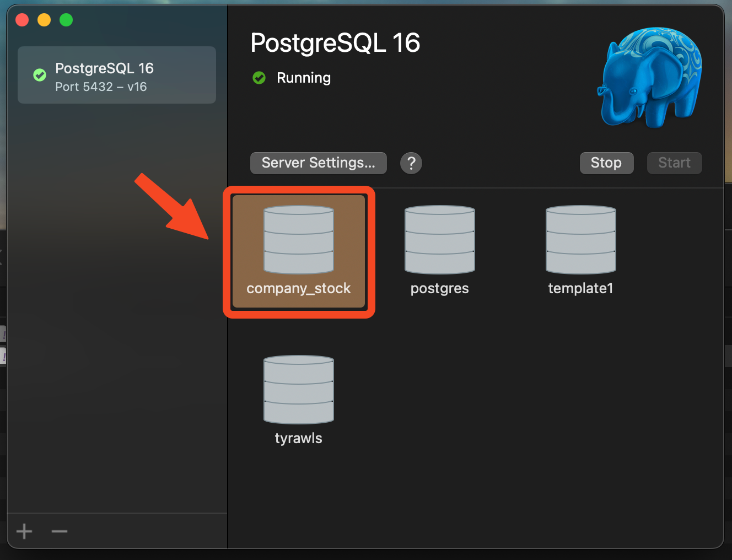Maximize the window with green button

pos(66,20)
